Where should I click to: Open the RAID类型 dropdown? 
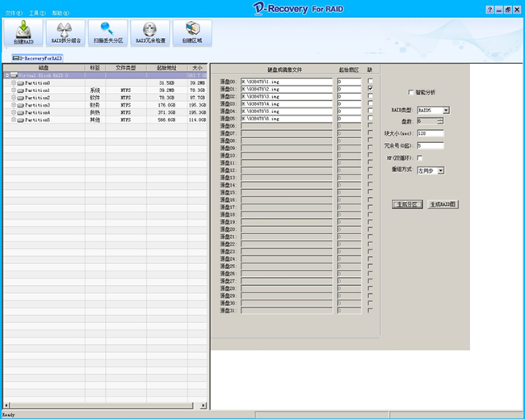click(446, 110)
